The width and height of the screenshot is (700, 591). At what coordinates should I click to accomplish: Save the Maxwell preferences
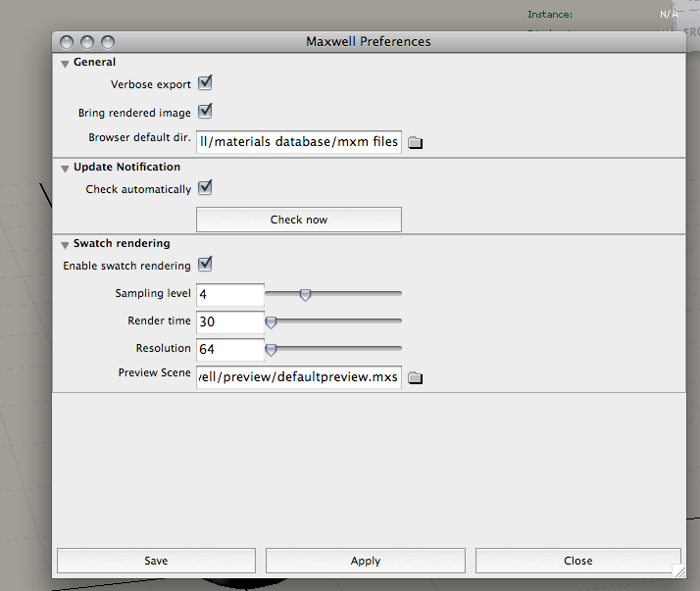[156, 561]
